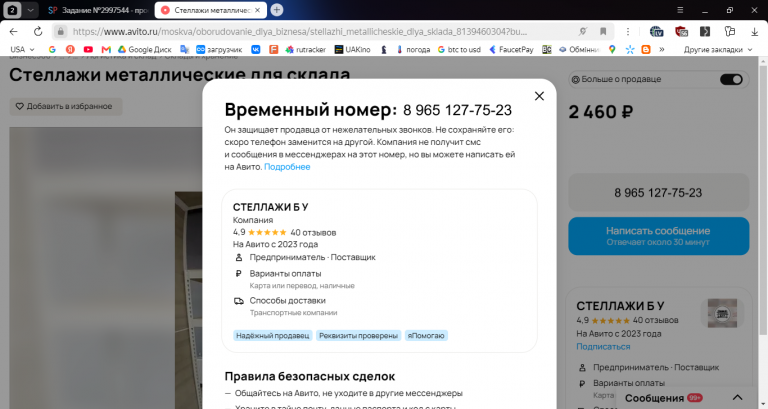Open the Google bookmark icon
The width and height of the screenshot is (768, 409).
[x=52, y=49]
